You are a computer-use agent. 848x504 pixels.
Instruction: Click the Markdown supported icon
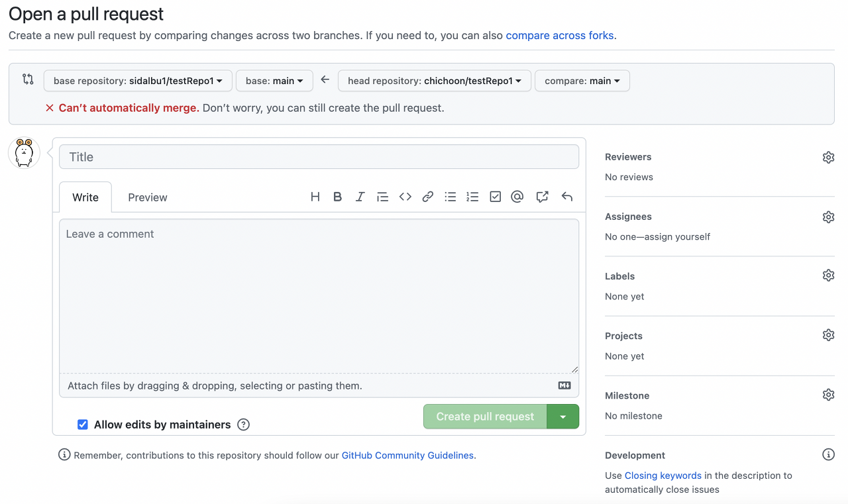tap(564, 385)
